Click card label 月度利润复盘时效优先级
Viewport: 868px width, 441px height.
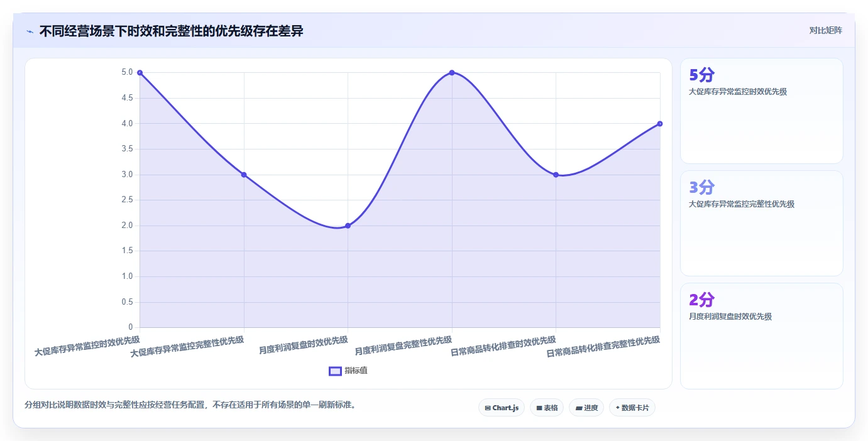tap(730, 317)
